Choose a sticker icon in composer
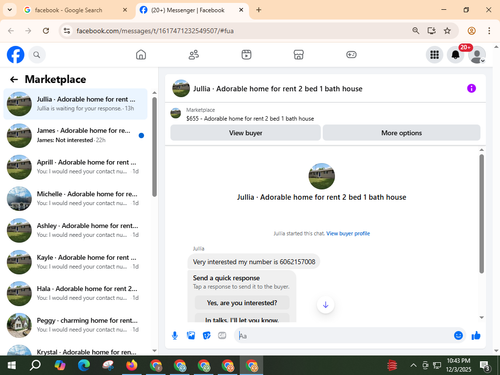Viewport: 500px width, 375px height. click(x=207, y=335)
